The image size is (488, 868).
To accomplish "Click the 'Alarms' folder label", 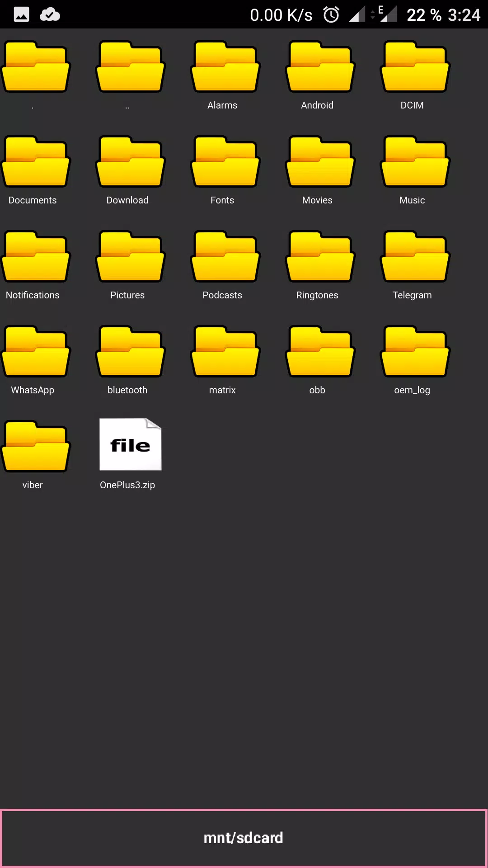I will point(222,105).
